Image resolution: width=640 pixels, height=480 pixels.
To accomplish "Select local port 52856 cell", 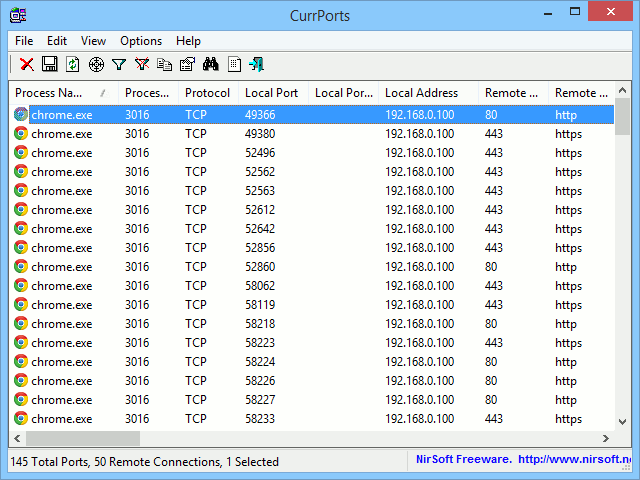I will [260, 247].
